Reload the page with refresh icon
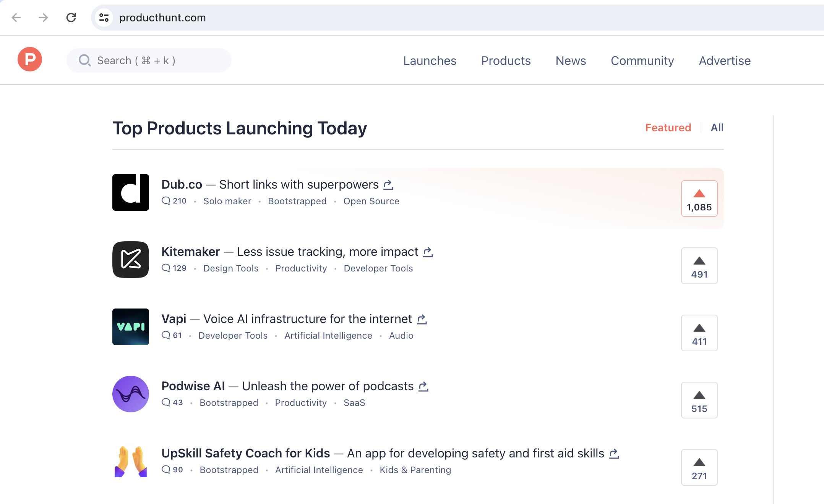Screen dimensions: 824x504 (71, 18)
